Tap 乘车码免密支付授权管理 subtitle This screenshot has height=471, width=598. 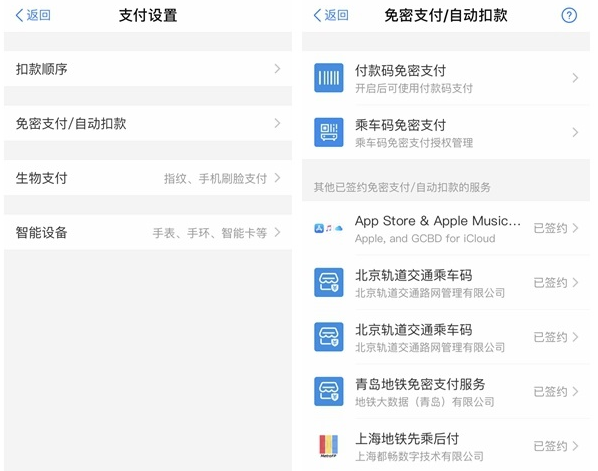click(x=414, y=143)
